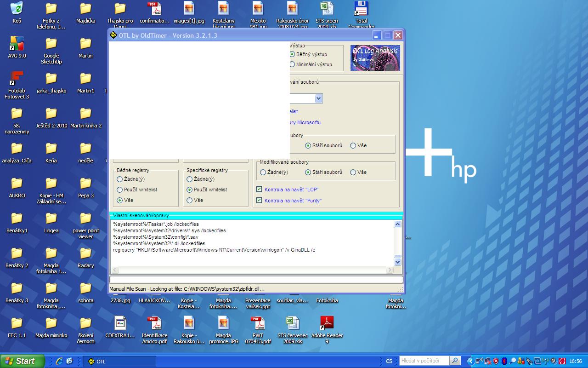The image size is (588, 368).
Task: Open the Start menu
Action: (22, 361)
